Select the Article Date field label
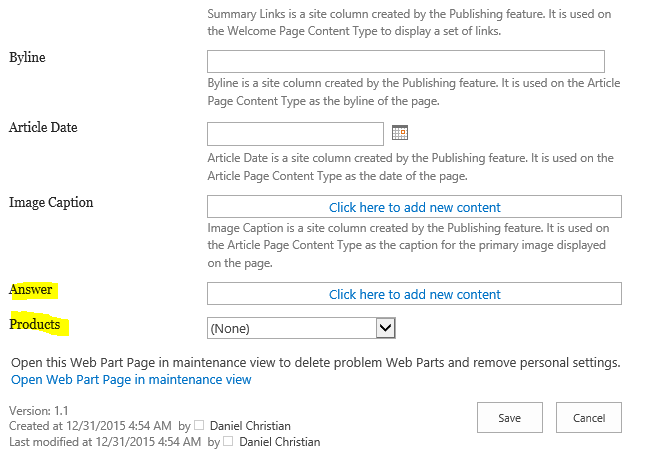This screenshot has width=671, height=473. [x=43, y=127]
